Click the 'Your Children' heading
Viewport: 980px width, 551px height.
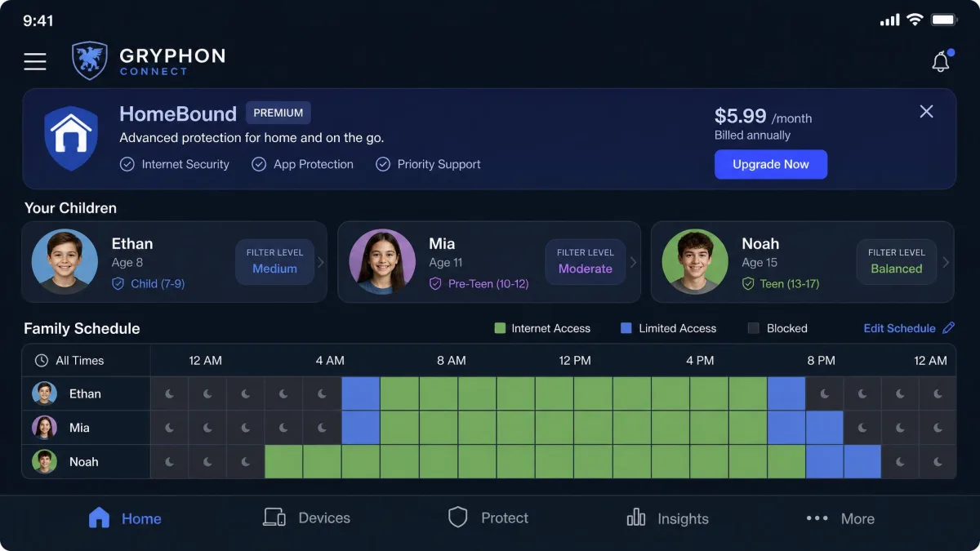(x=70, y=208)
